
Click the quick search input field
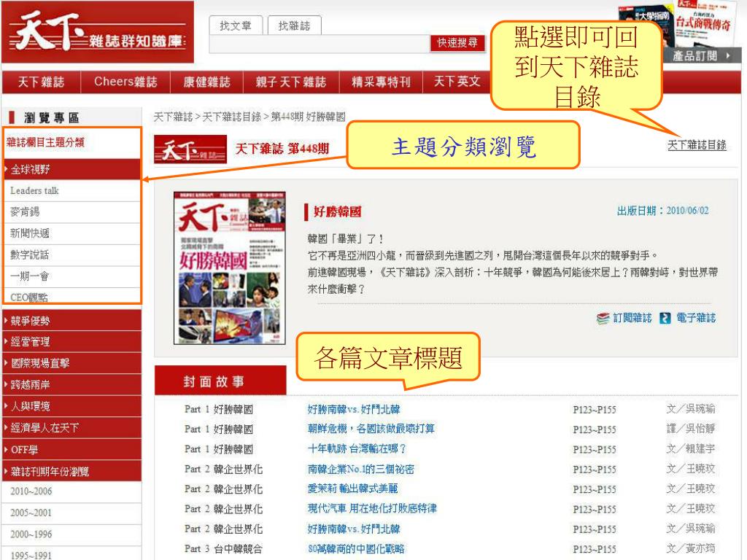320,43
